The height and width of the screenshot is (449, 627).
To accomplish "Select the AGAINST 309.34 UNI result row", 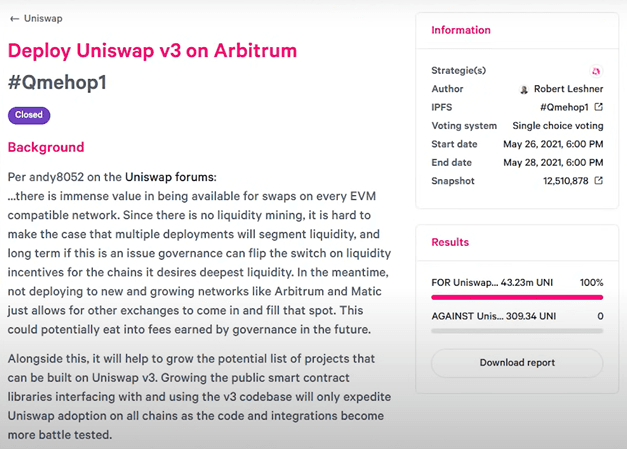I will coord(517,316).
